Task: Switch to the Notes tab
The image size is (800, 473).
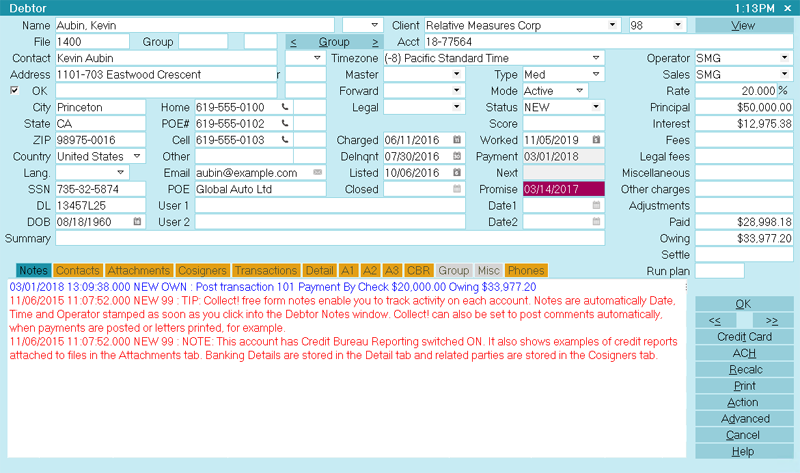Action: point(34,270)
